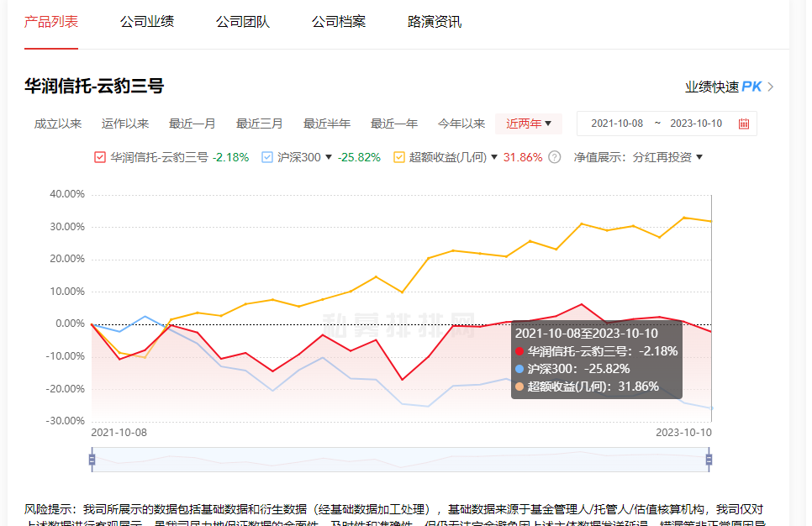Image resolution: width=812 pixels, height=526 pixels.
Task: Toggle 沪深300 series checkbox
Action: click(x=267, y=157)
